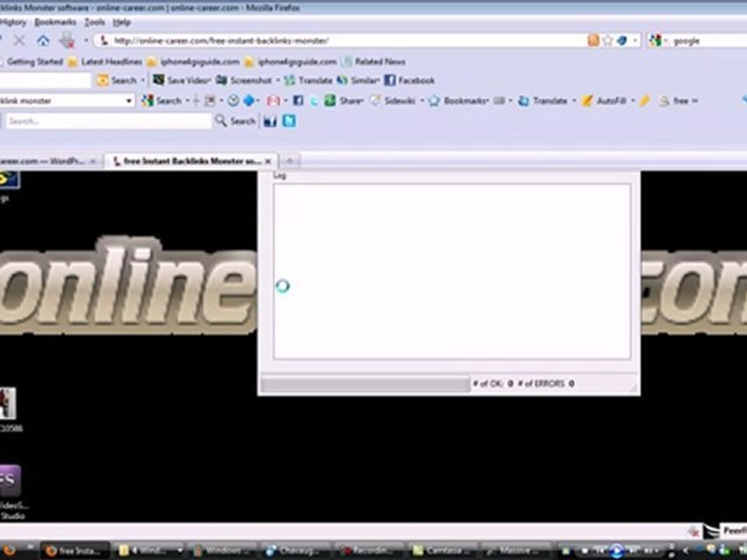Switch to Recording taskbar button

tap(369, 551)
